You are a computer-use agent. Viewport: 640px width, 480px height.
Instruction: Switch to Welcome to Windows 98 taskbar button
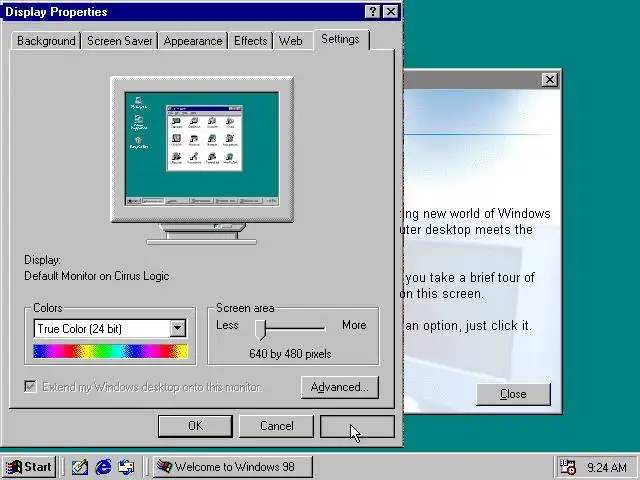tap(233, 467)
